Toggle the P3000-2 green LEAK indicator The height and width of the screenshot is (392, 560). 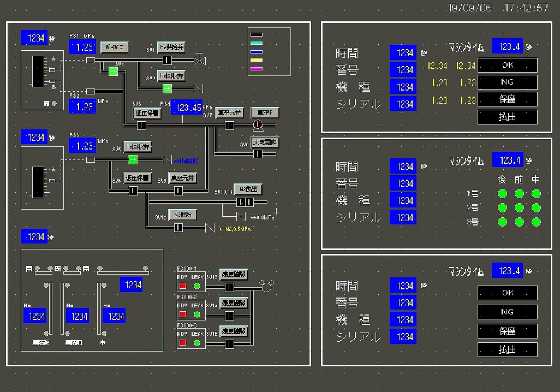tap(197, 314)
